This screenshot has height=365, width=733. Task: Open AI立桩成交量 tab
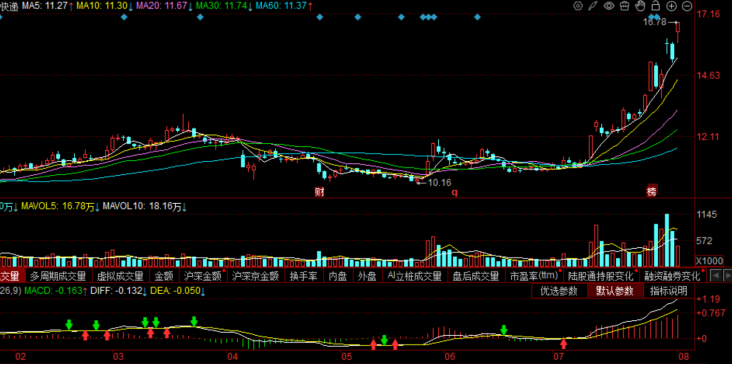tap(414, 275)
